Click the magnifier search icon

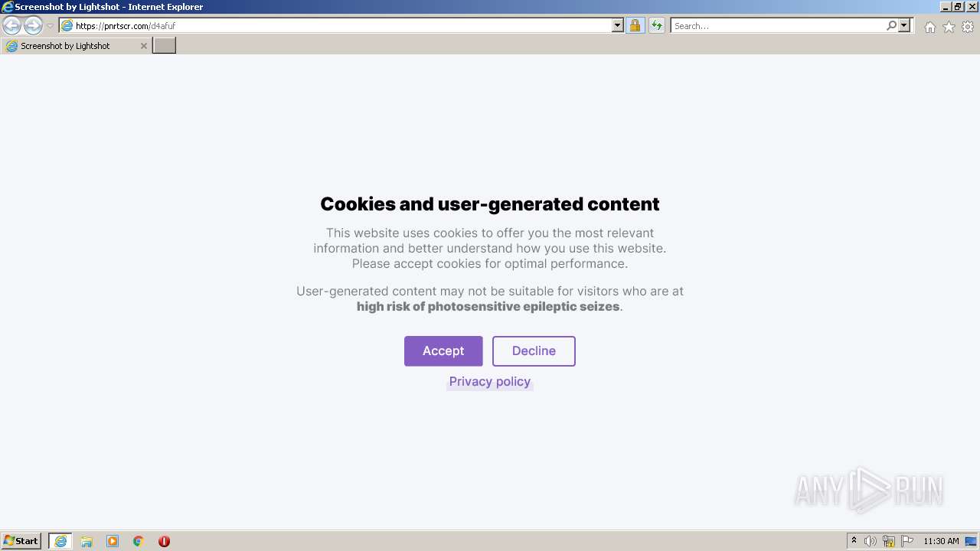point(891,25)
